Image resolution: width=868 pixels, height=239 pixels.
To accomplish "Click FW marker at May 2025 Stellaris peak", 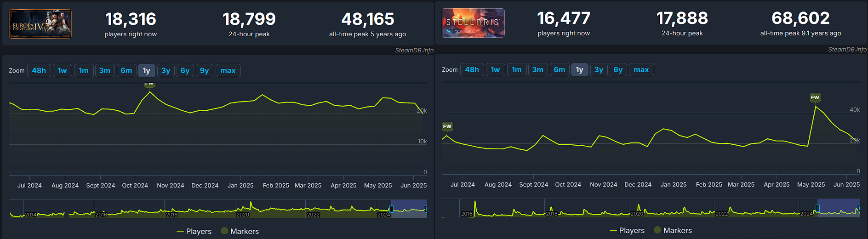I will 815,97.
